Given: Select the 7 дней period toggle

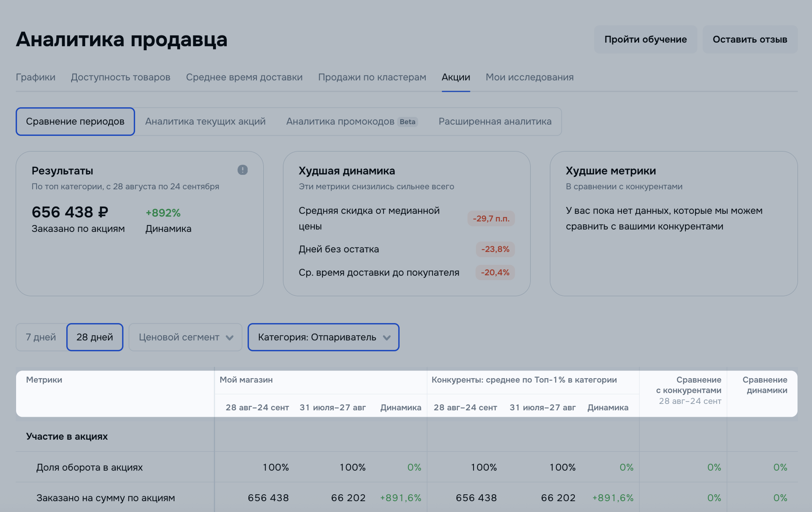Looking at the screenshot, I should pos(41,337).
